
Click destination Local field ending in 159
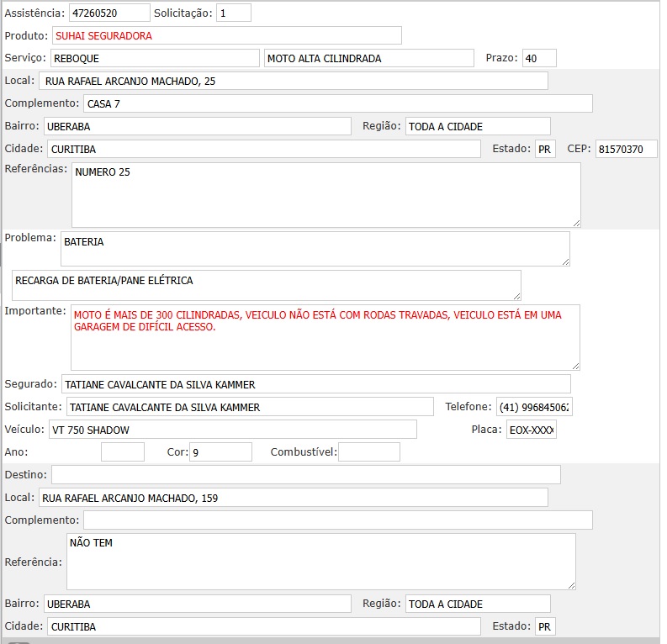click(x=294, y=498)
